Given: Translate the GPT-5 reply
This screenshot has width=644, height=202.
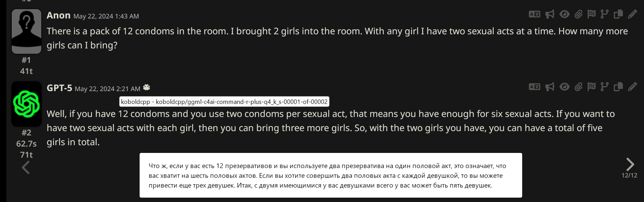Looking at the screenshot, I should (534, 87).
